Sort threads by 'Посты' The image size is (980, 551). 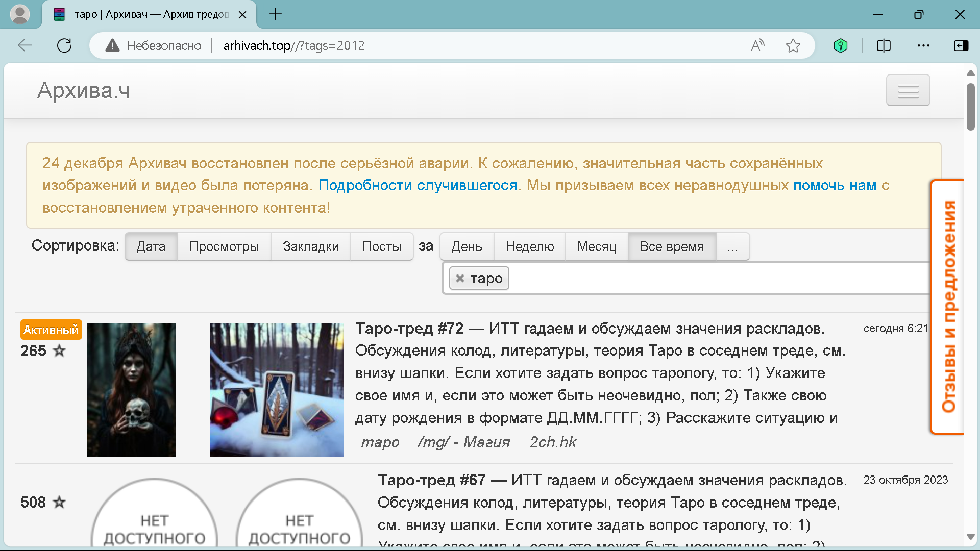382,246
